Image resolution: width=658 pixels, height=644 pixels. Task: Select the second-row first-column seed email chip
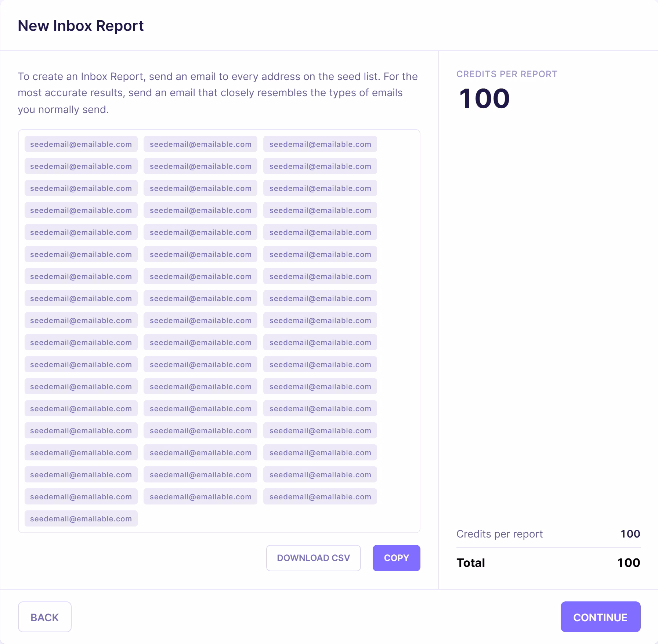click(81, 166)
